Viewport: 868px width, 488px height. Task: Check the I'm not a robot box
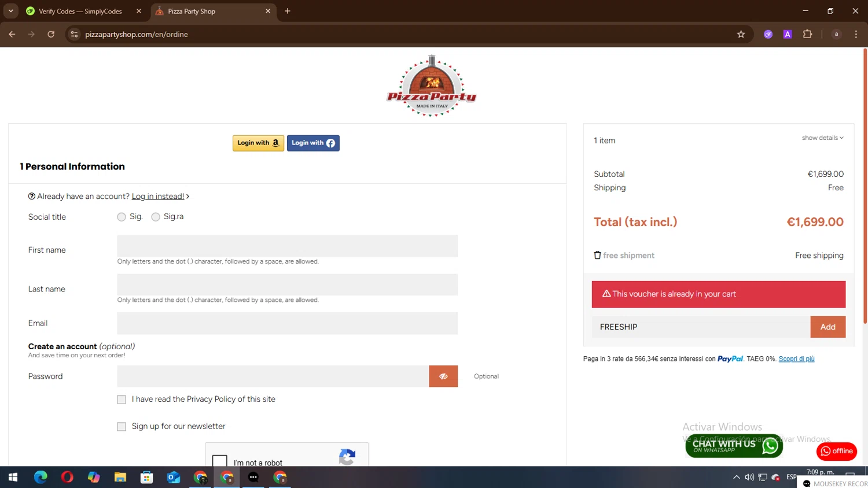[220, 461]
